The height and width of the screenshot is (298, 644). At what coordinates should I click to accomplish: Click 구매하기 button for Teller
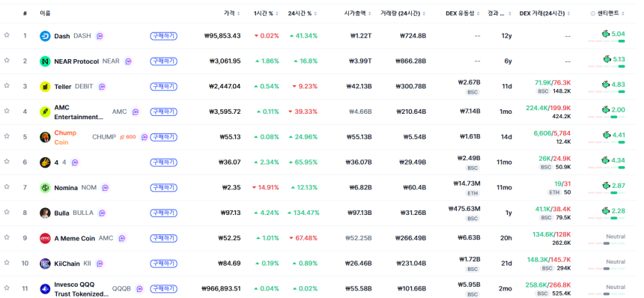163,87
